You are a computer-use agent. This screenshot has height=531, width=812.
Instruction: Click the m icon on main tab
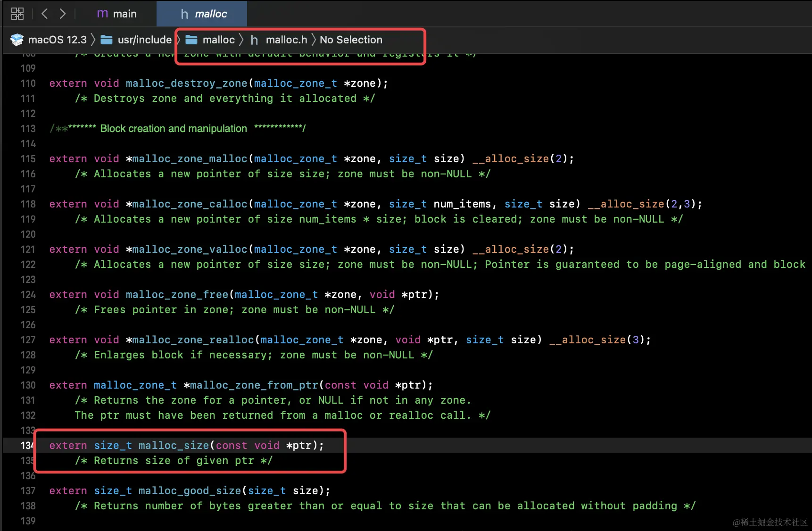(x=102, y=14)
